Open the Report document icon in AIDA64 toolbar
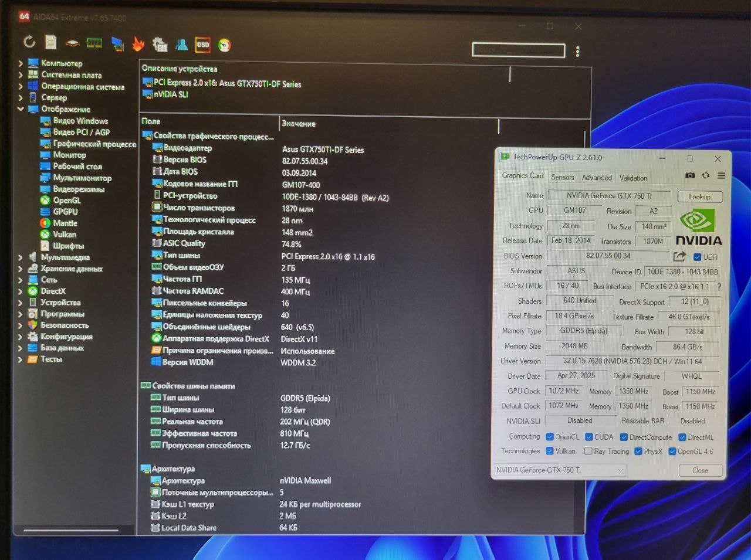 [51, 42]
